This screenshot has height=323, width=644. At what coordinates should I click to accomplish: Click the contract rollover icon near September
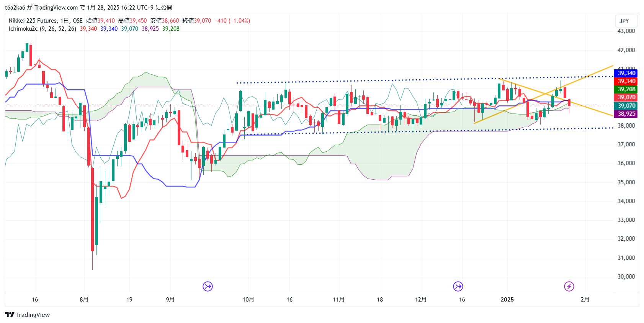pyautogui.click(x=208, y=286)
